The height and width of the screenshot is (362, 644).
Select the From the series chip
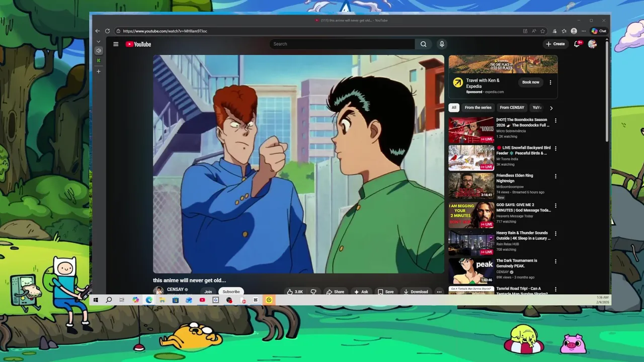[478, 108]
